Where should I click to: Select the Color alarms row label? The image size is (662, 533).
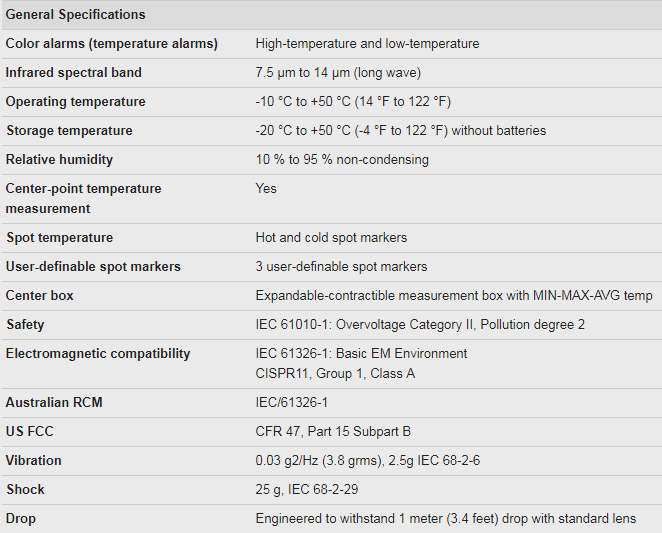coord(111,44)
